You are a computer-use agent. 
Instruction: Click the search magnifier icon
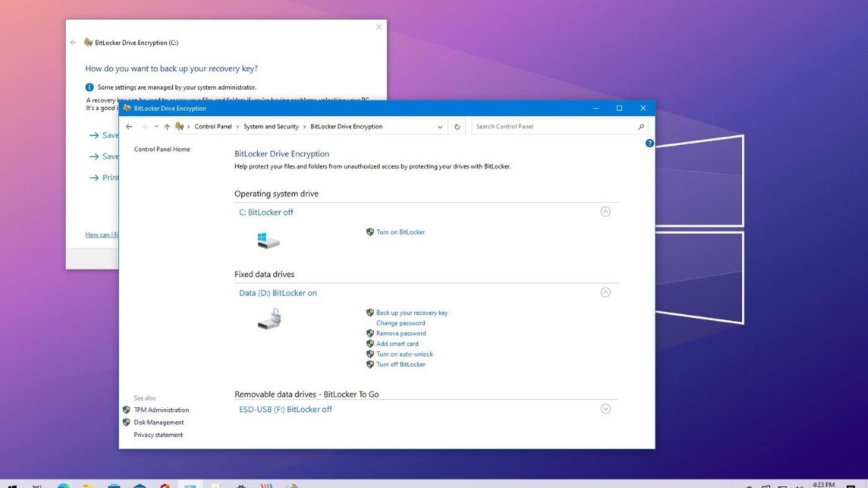pyautogui.click(x=641, y=126)
